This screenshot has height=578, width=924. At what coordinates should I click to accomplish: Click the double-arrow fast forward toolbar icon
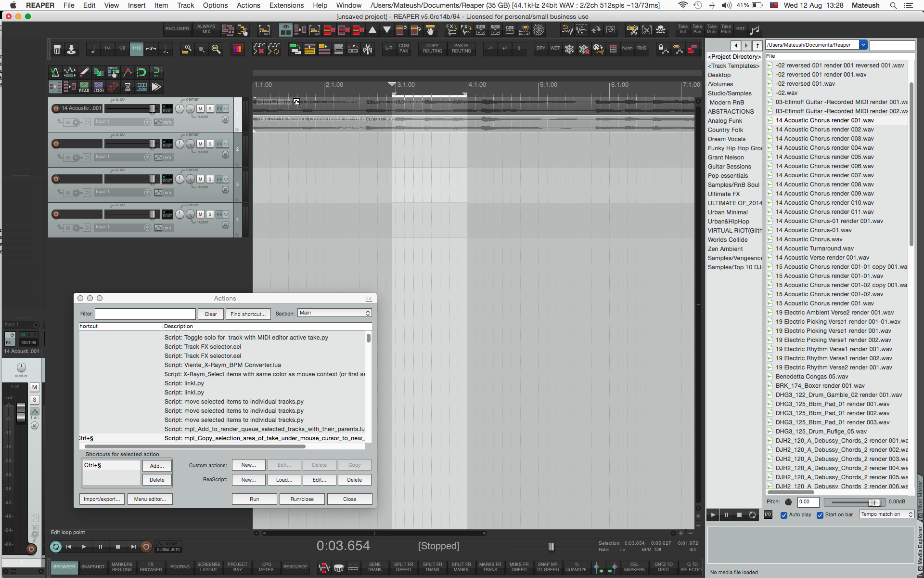(156, 87)
